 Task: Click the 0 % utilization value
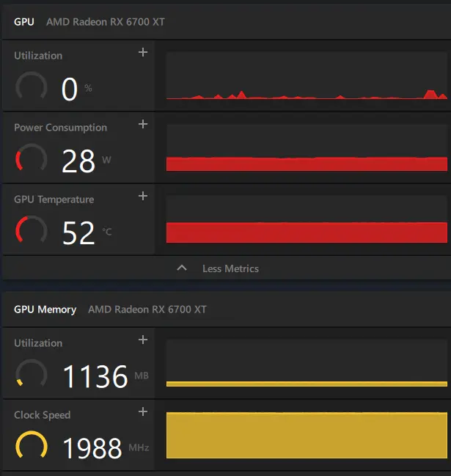(77, 89)
